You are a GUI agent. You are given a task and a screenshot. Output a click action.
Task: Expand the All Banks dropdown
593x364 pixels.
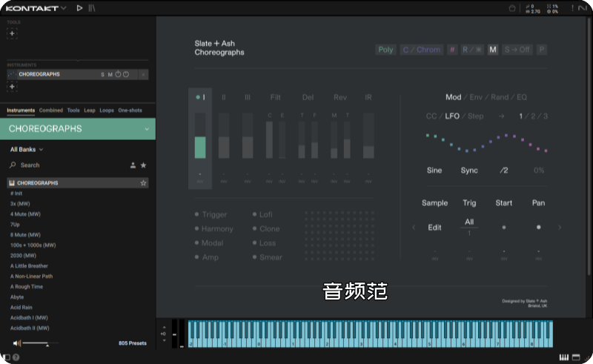(27, 150)
